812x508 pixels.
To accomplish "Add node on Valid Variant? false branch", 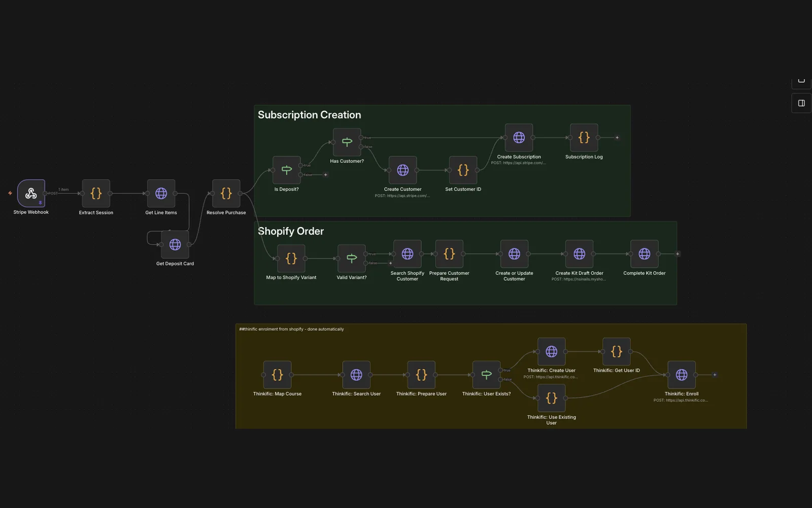I will (x=390, y=263).
